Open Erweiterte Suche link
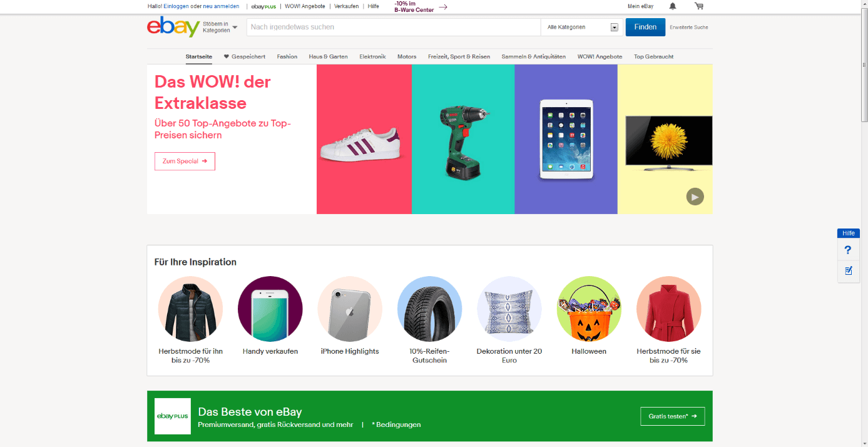Image resolution: width=868 pixels, height=447 pixels. [689, 27]
